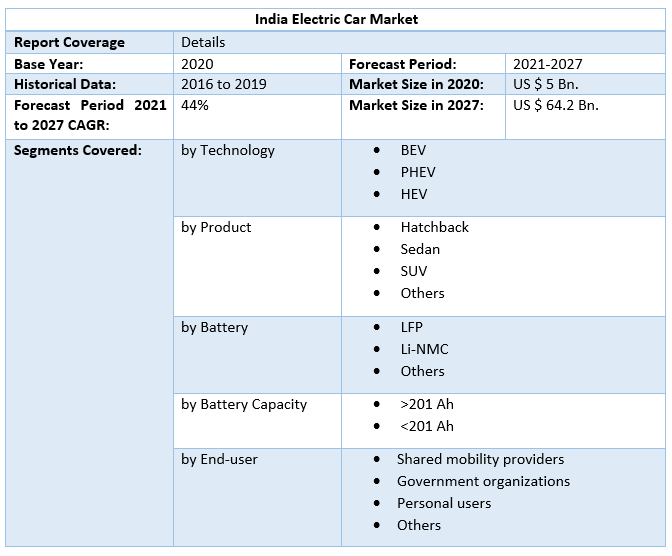Click the 'by Product' segment cell

click(x=216, y=227)
